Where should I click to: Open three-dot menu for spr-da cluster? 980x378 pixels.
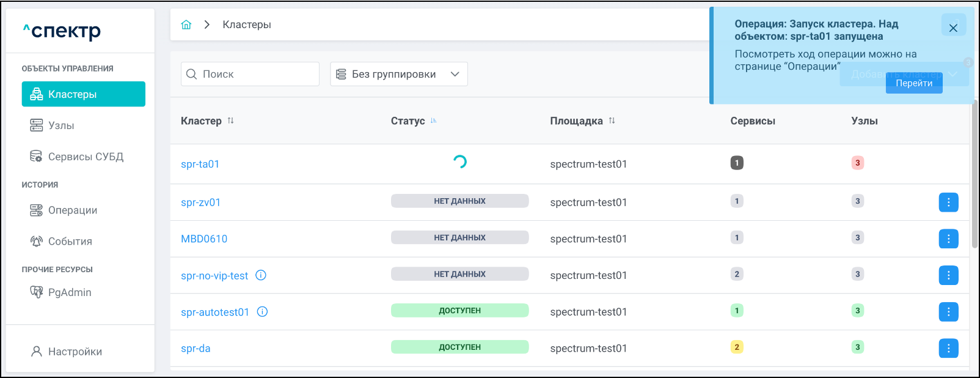tap(948, 349)
